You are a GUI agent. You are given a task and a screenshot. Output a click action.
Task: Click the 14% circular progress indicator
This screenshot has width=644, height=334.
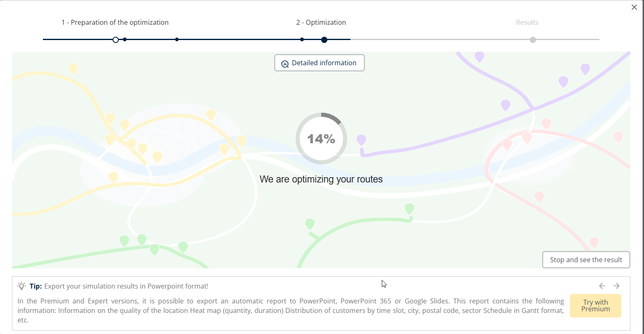[321, 139]
